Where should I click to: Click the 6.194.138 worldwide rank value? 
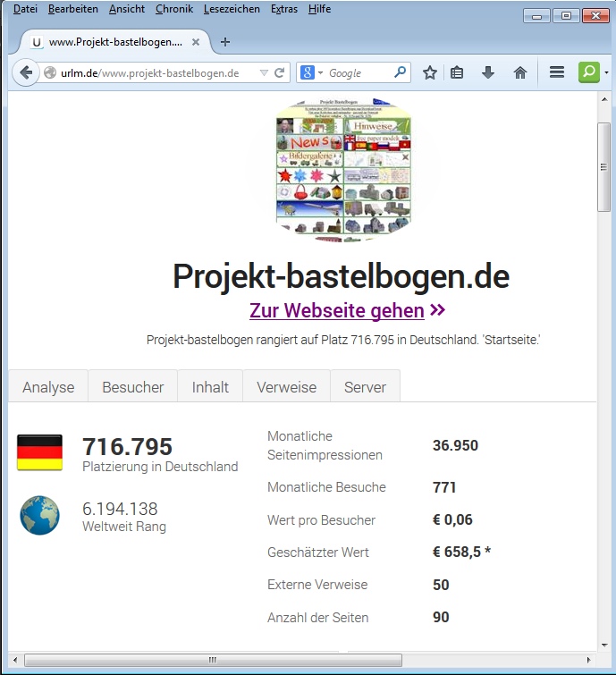(x=120, y=509)
